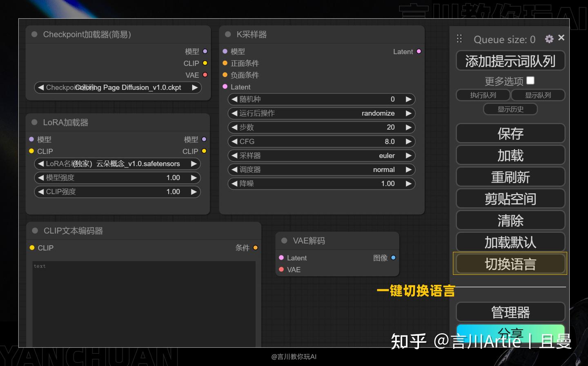Click the pink Latent output socket on K采样器

419,51
